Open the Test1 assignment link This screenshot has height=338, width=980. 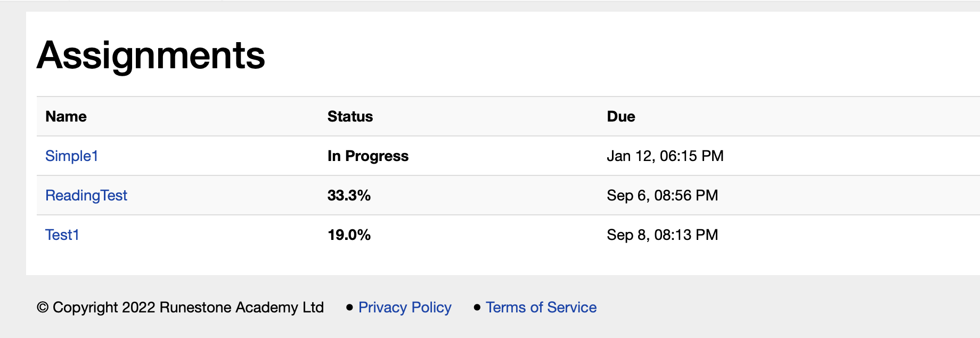point(62,235)
